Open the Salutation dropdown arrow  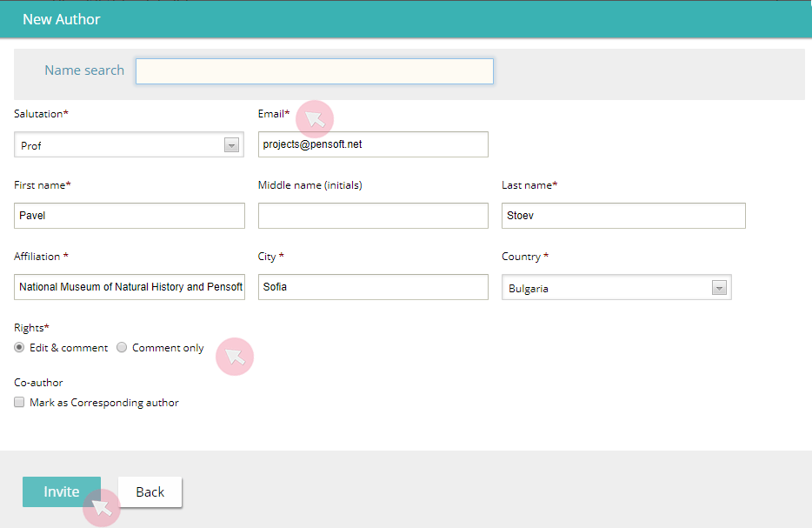(x=231, y=145)
